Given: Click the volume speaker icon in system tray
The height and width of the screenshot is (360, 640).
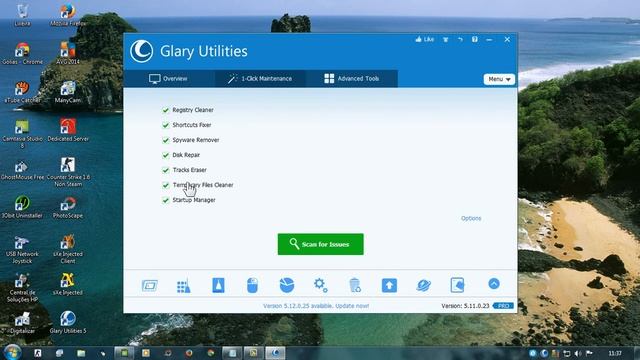Looking at the screenshot, I should pyautogui.click(x=578, y=353).
